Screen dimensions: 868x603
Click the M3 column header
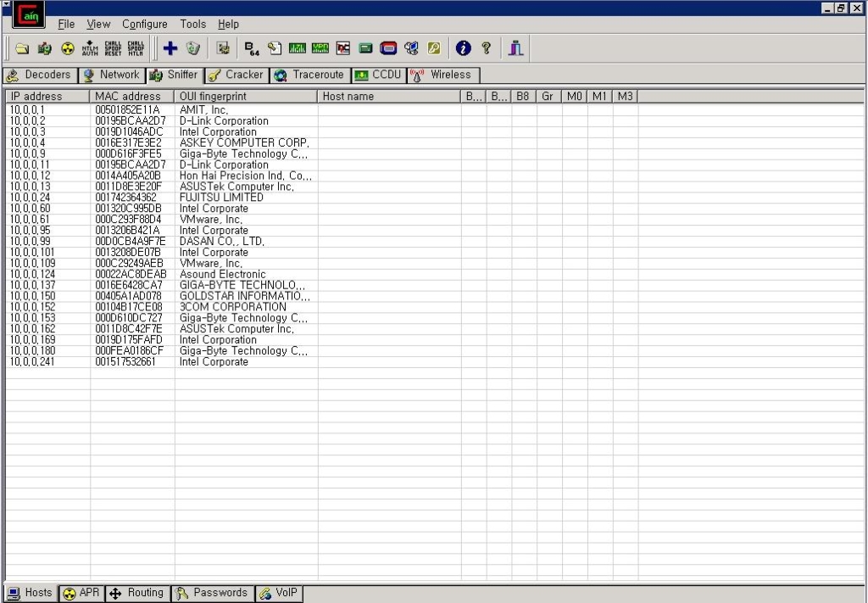(625, 97)
